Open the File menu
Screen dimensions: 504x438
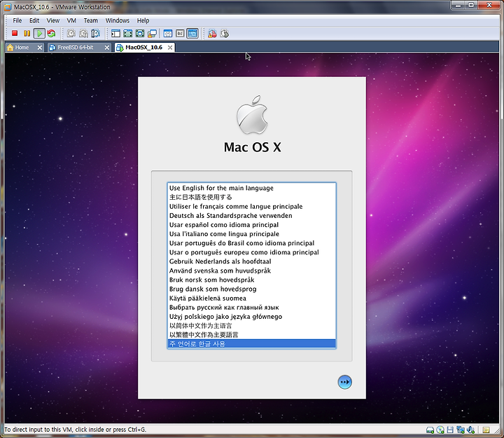tap(17, 20)
